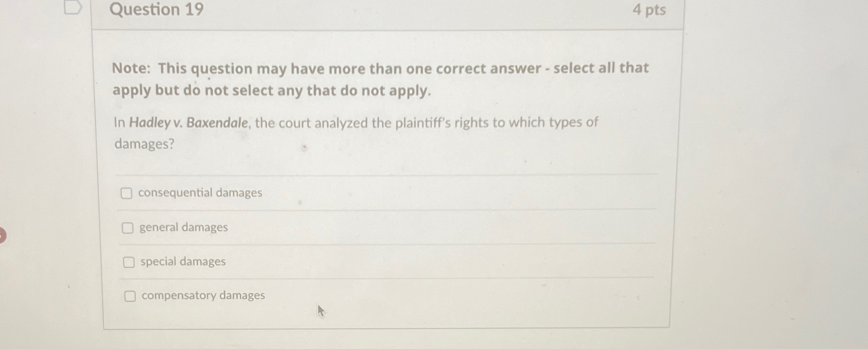Select the consequential damages checkbox
868x349 pixels.
pos(127,194)
